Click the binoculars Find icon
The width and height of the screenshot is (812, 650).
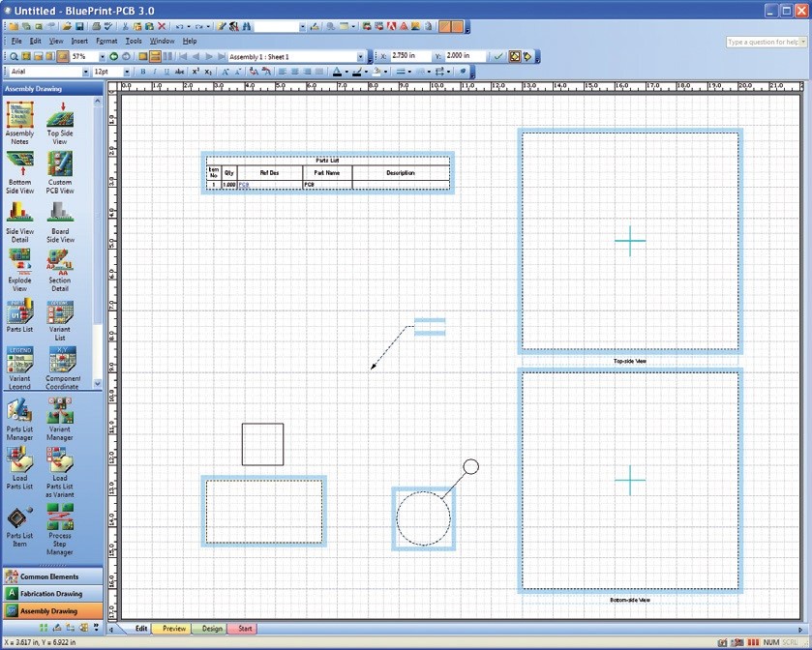pos(247,26)
